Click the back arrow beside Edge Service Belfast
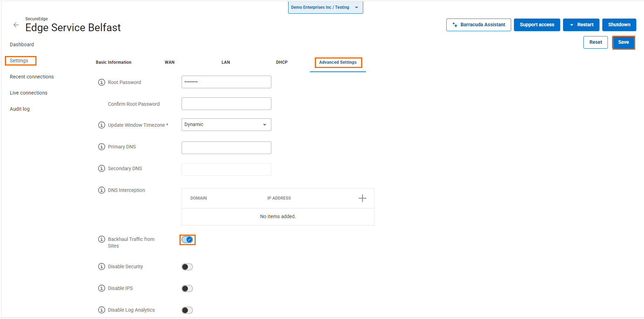The width and height of the screenshot is (644, 319). pos(16,25)
